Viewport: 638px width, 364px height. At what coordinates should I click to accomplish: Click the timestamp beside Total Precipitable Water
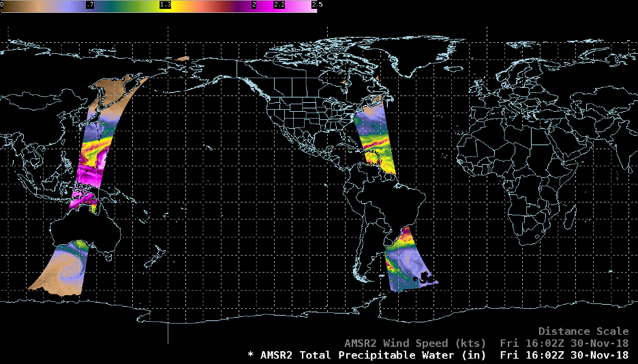(564, 355)
